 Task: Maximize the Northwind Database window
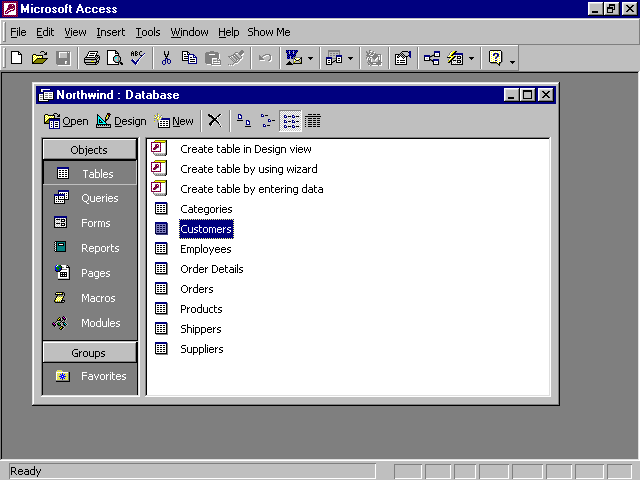click(x=527, y=95)
